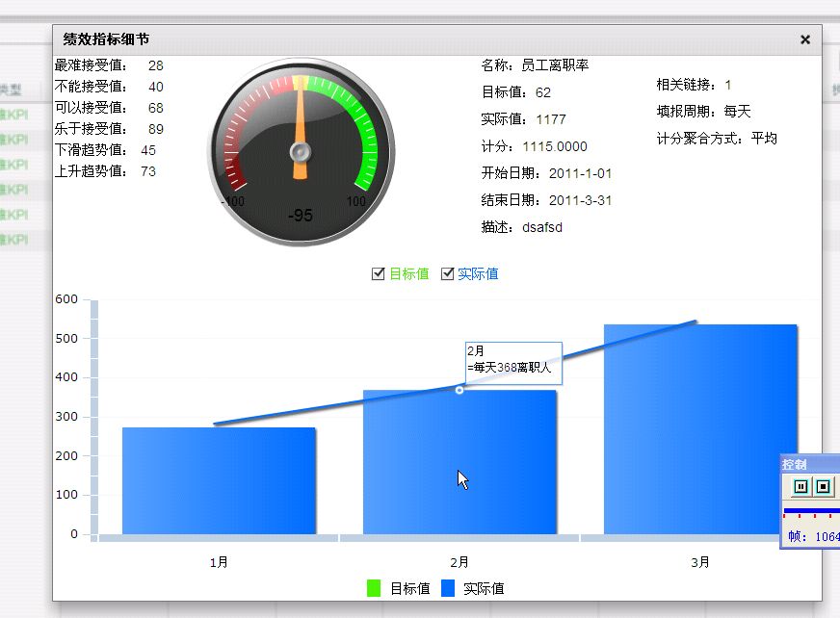Click the 600 value on the y-axis

tap(66, 298)
